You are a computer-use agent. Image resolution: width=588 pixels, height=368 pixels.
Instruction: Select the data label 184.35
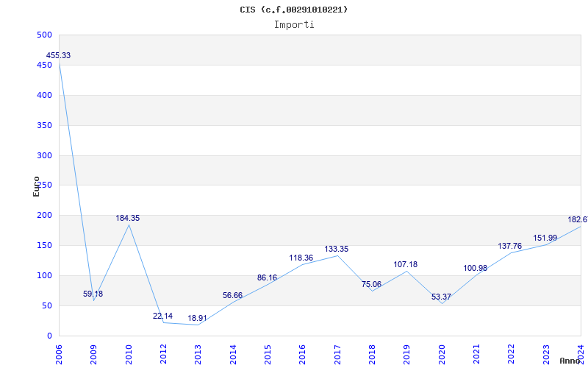click(x=127, y=218)
